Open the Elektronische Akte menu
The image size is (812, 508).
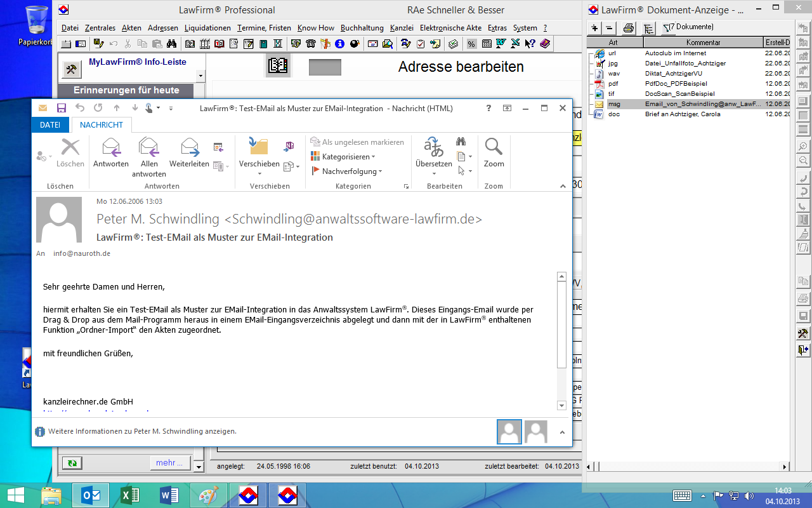[450, 28]
